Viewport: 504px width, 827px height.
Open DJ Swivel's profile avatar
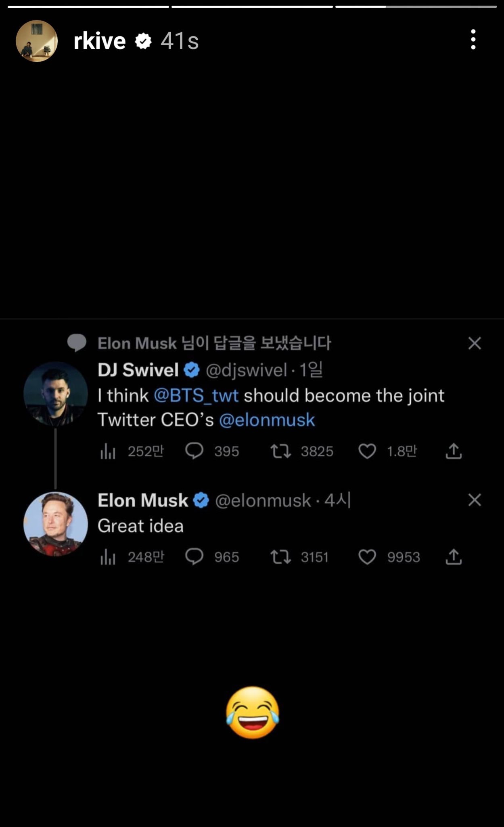pyautogui.click(x=55, y=394)
